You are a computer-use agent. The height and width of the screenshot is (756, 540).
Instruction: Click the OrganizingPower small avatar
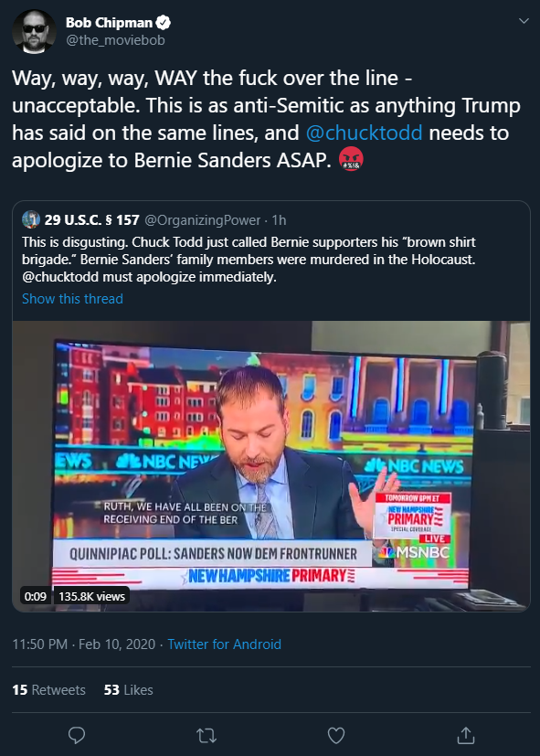coord(31,220)
